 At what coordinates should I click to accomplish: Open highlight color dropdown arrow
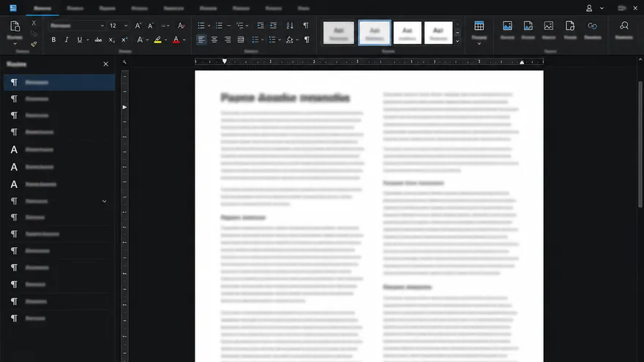pos(165,39)
